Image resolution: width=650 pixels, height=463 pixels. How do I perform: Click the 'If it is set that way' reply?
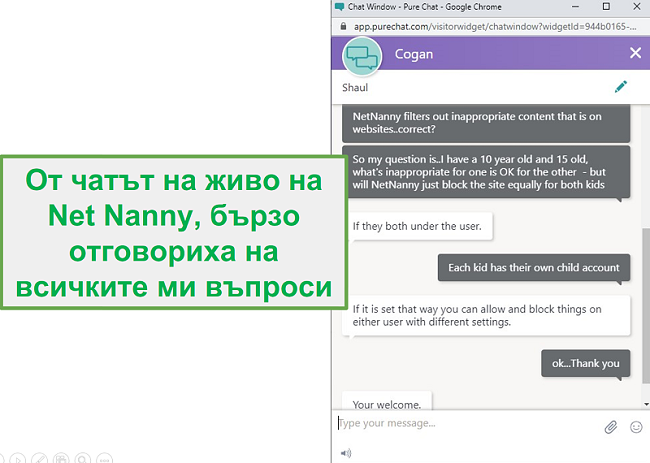coord(486,315)
